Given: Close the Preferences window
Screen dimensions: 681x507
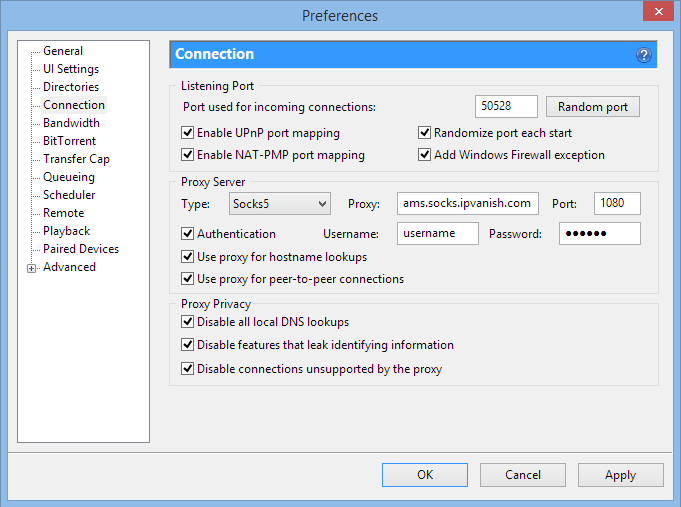Looking at the screenshot, I should click(658, 11).
